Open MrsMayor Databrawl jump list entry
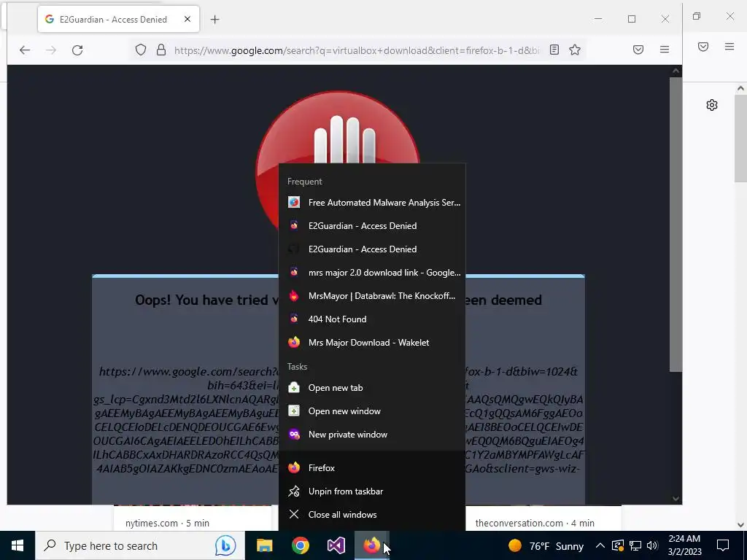Viewport: 747px width, 560px height. point(372,296)
